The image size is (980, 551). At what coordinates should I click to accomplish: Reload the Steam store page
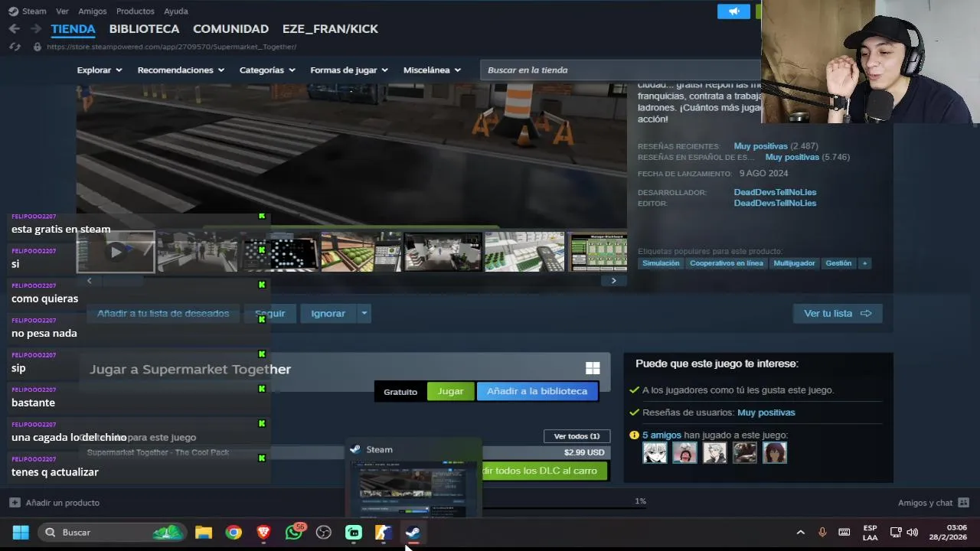coord(15,47)
